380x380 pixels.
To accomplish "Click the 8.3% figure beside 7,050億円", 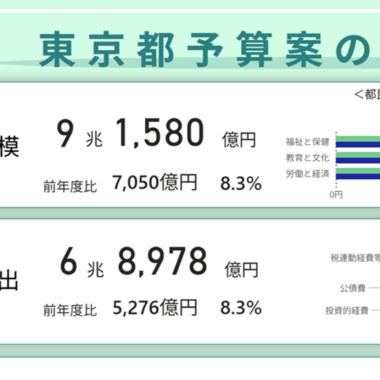I will click(x=241, y=184).
